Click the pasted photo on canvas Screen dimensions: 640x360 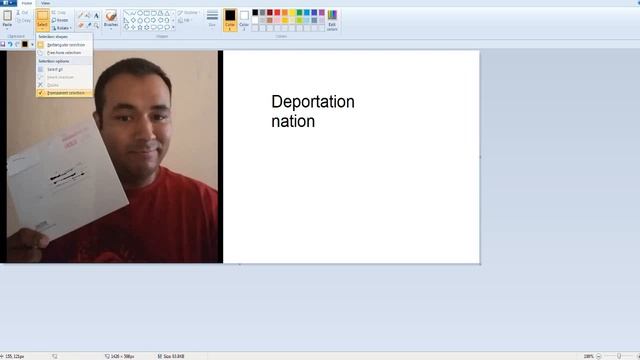pyautogui.click(x=112, y=157)
